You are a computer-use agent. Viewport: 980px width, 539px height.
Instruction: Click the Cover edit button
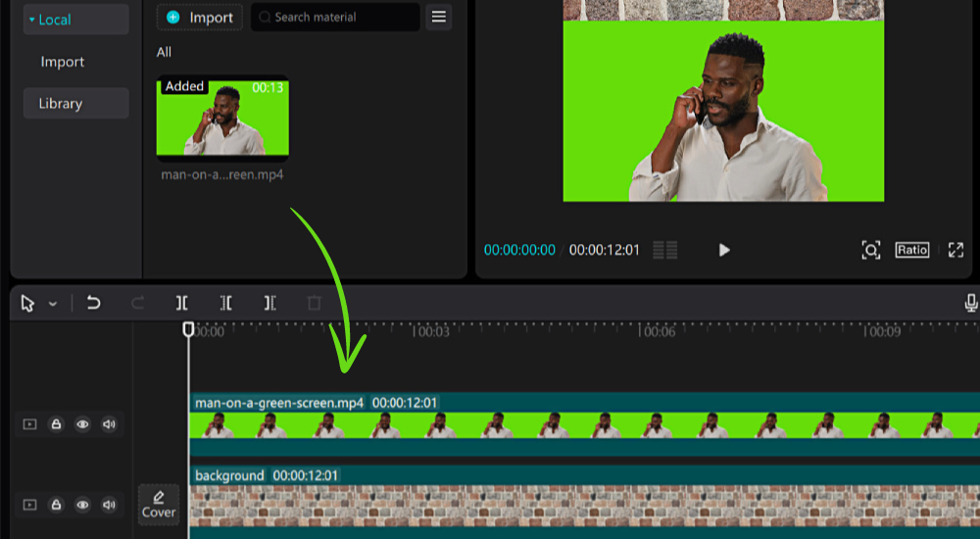pyautogui.click(x=159, y=505)
